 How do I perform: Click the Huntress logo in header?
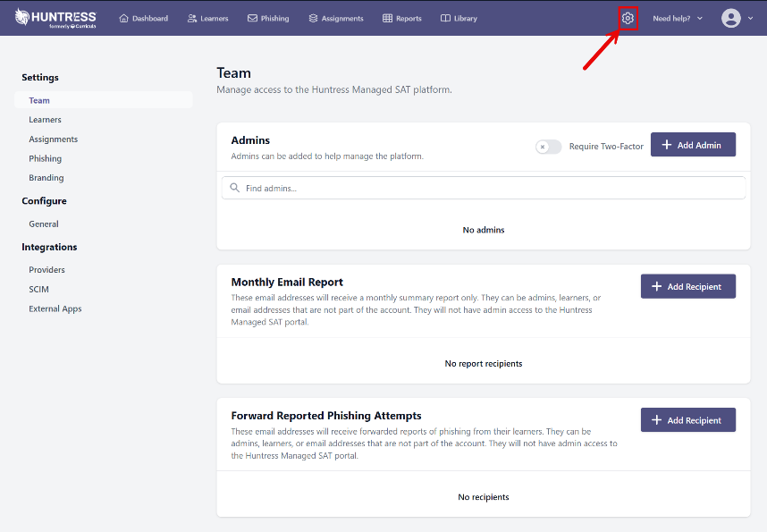(x=55, y=18)
